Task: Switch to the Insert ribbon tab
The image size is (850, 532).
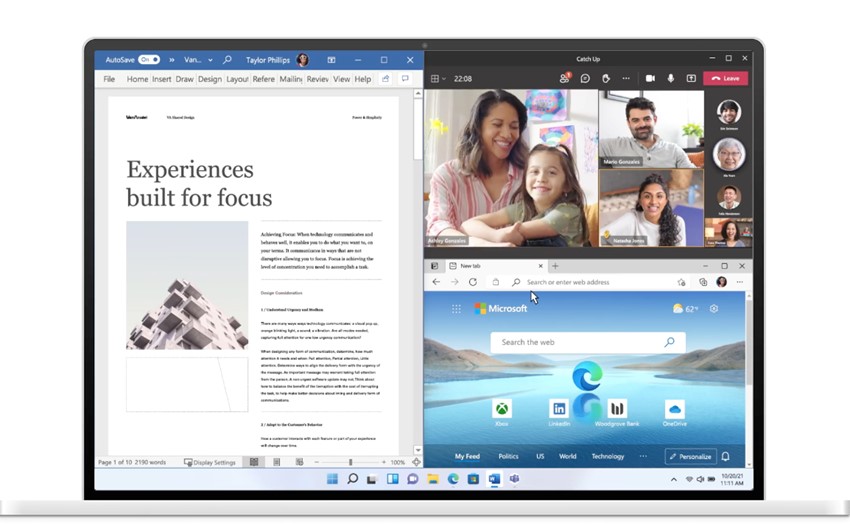Action: pyautogui.click(x=162, y=79)
